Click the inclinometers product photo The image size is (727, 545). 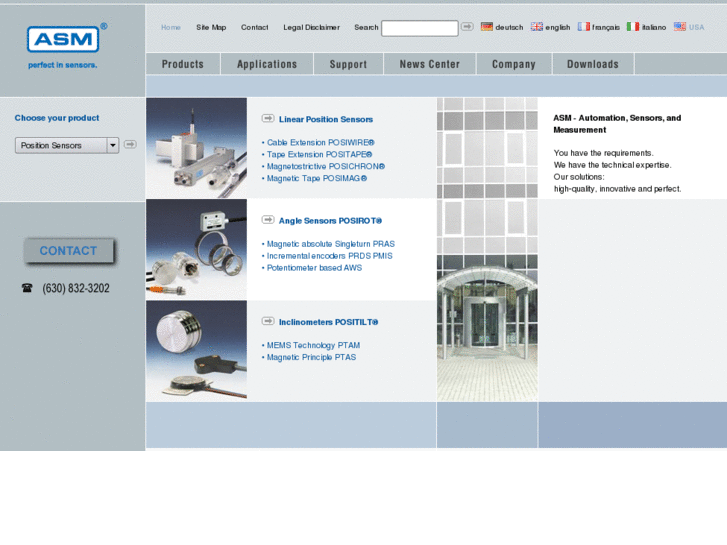pyautogui.click(x=197, y=351)
